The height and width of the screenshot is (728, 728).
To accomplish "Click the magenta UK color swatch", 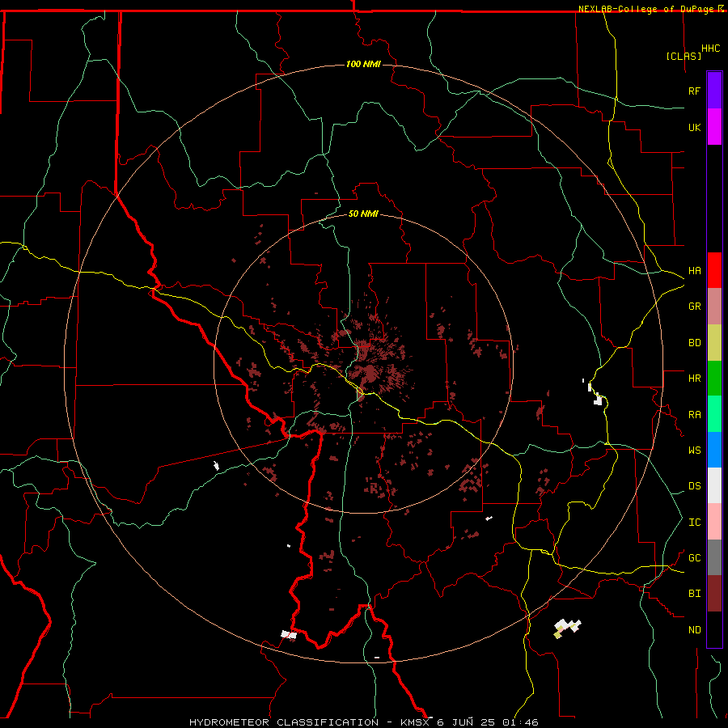I will [x=714, y=126].
